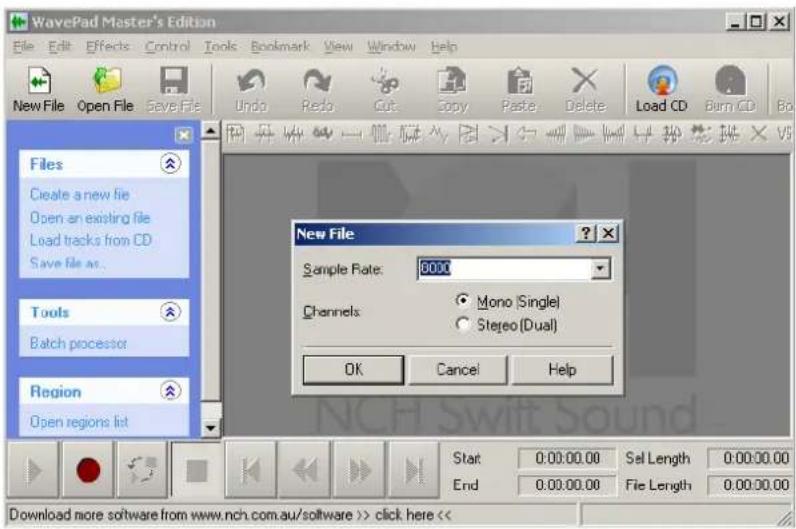Image resolution: width=796 pixels, height=529 pixels.
Task: Click the 'Save file as' link
Action: [67, 263]
